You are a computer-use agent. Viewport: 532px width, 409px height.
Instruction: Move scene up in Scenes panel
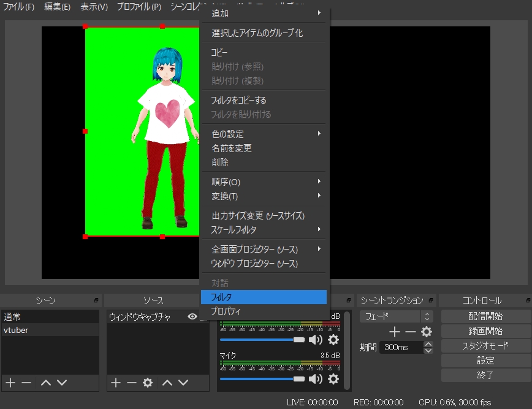pos(46,383)
